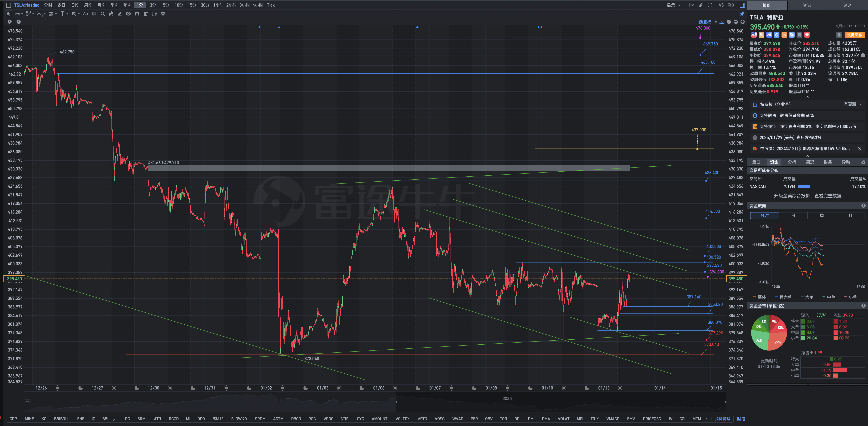868x426 pixels.
Task: Dismiss the 中汽协 news banner
Action: [x=860, y=149]
